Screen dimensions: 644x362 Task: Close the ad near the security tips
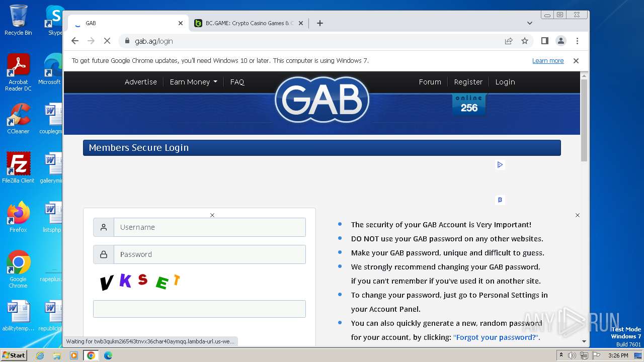(578, 215)
